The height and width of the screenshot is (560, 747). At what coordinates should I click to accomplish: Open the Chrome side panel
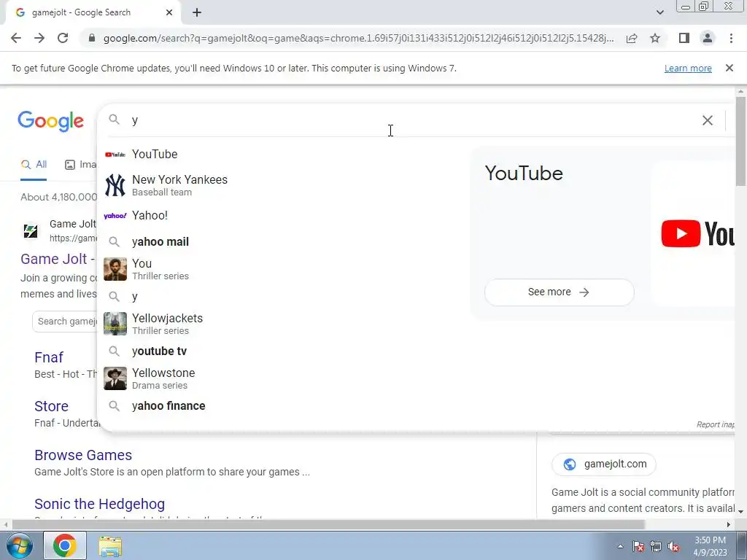coord(684,38)
